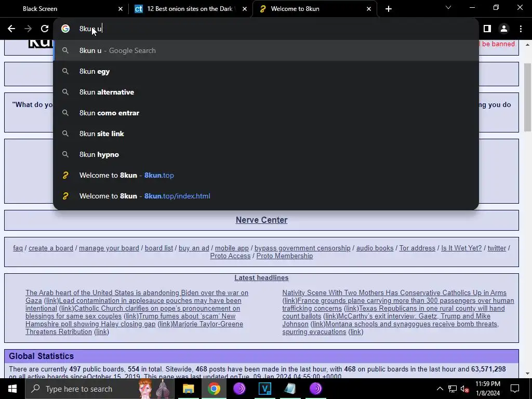Open the Nerve Center link

[262, 220]
